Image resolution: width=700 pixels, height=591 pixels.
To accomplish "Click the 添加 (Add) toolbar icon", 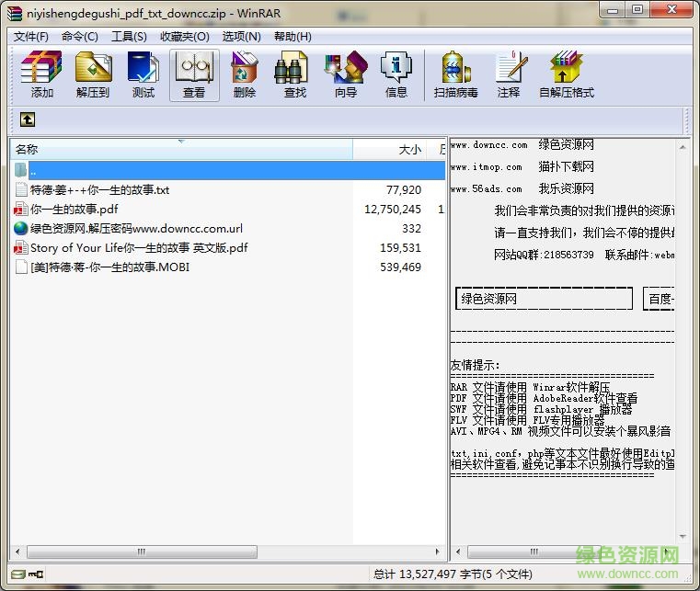I will (41, 74).
